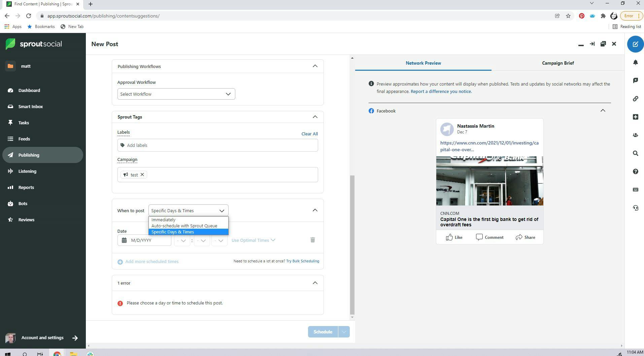Open the browser extensions puzzle icon
Viewport: 644px width, 356px height.
click(x=603, y=16)
